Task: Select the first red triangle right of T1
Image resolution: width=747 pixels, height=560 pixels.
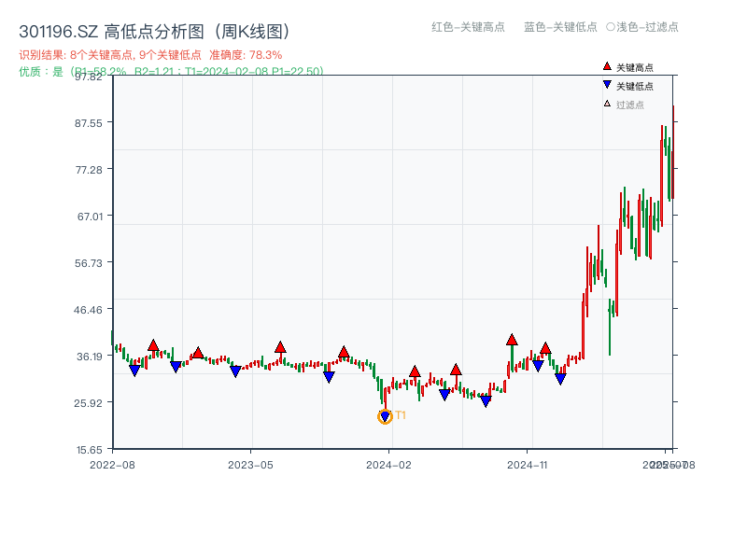Action: 415,371
